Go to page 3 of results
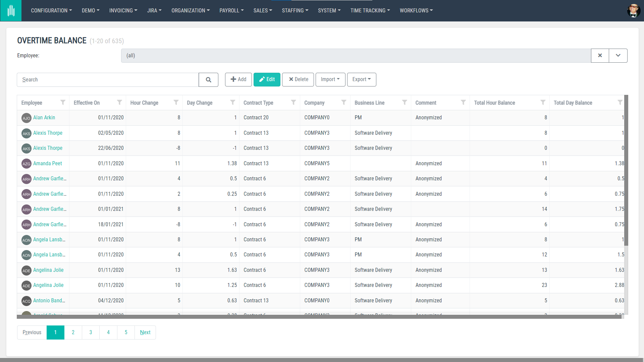The width and height of the screenshot is (644, 362). coord(91,333)
